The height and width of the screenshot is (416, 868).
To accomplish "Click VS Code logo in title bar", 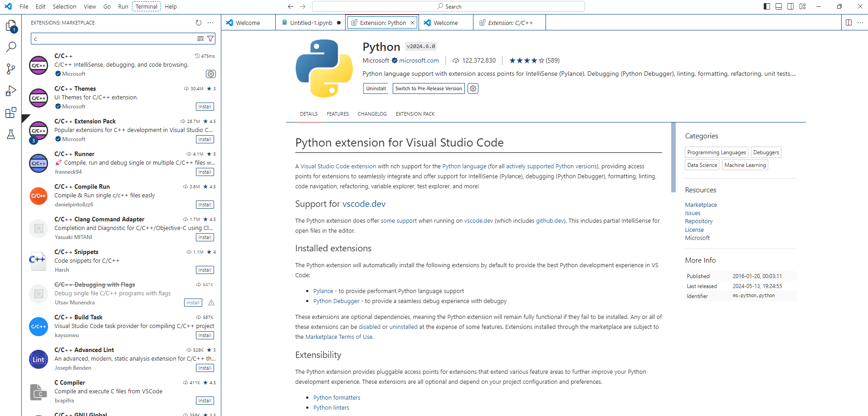I will coord(8,6).
